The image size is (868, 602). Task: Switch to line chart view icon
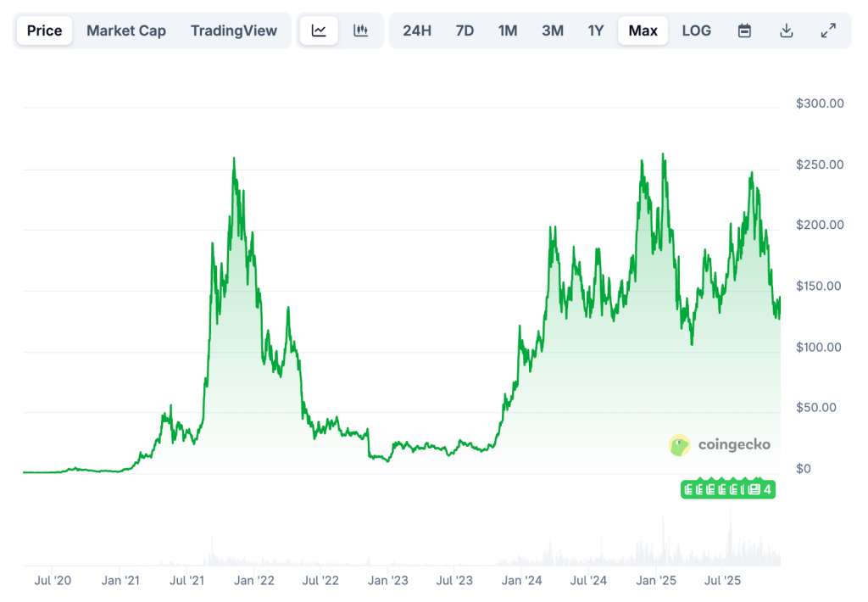(x=319, y=31)
